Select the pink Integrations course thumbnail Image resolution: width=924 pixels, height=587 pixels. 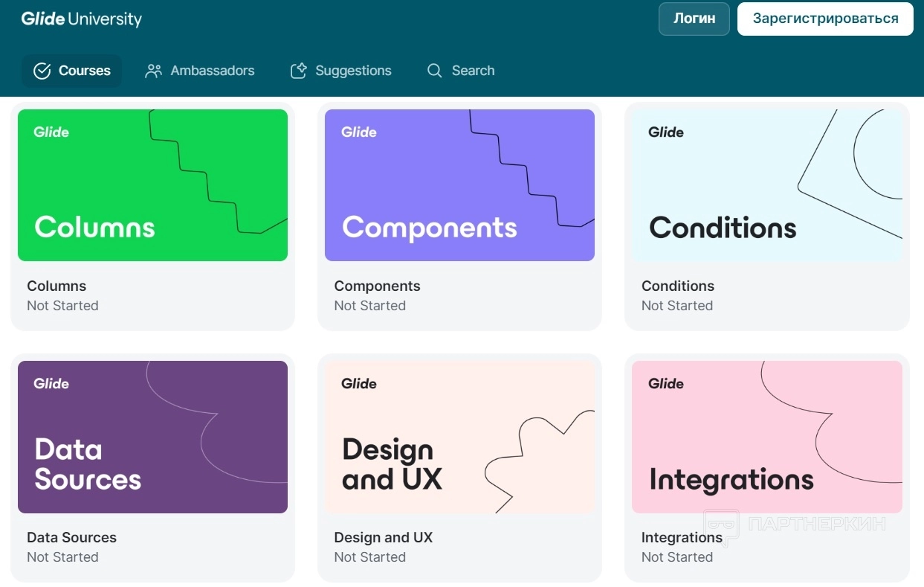[766, 437]
